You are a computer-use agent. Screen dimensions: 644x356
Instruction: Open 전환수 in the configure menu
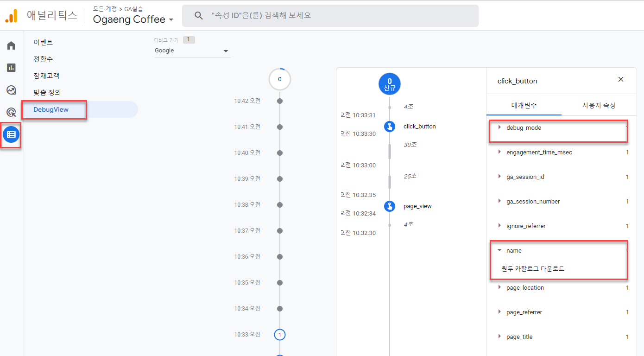tap(43, 59)
